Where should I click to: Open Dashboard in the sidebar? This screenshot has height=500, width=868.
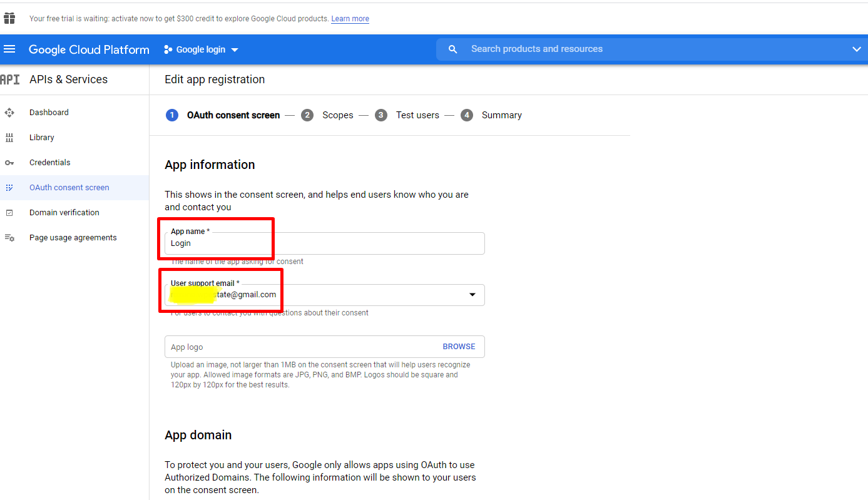click(49, 113)
